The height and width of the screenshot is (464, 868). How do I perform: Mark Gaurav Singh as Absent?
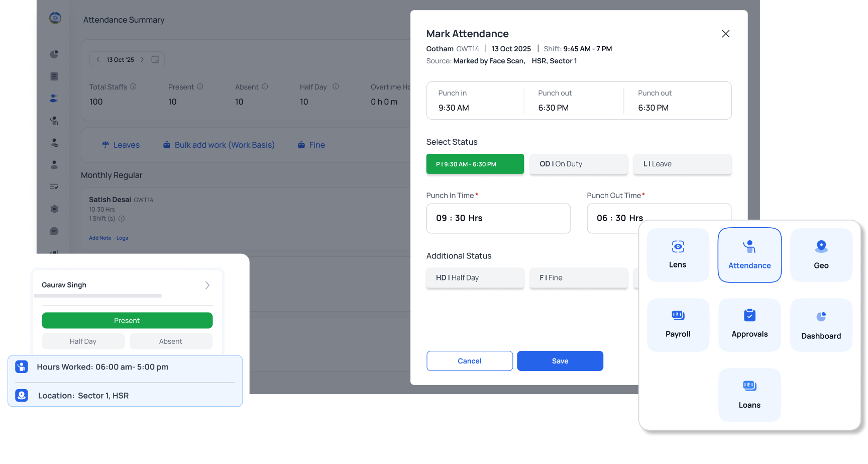(x=171, y=341)
